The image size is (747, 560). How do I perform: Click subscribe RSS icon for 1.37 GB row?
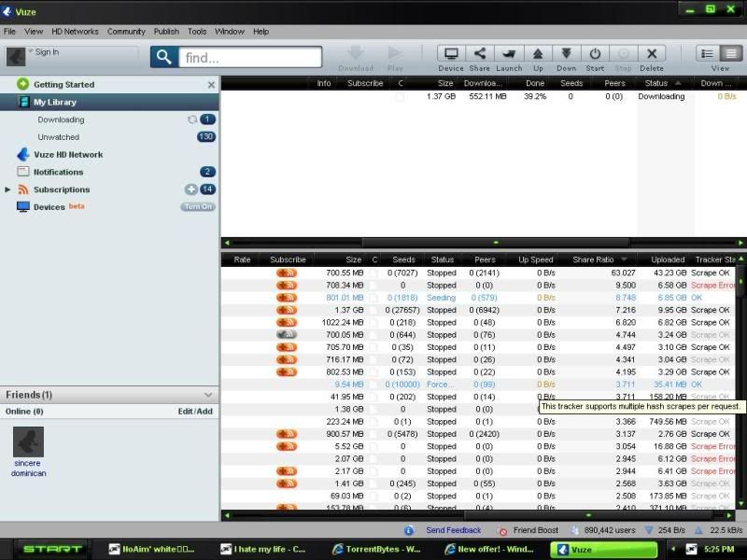(287, 310)
